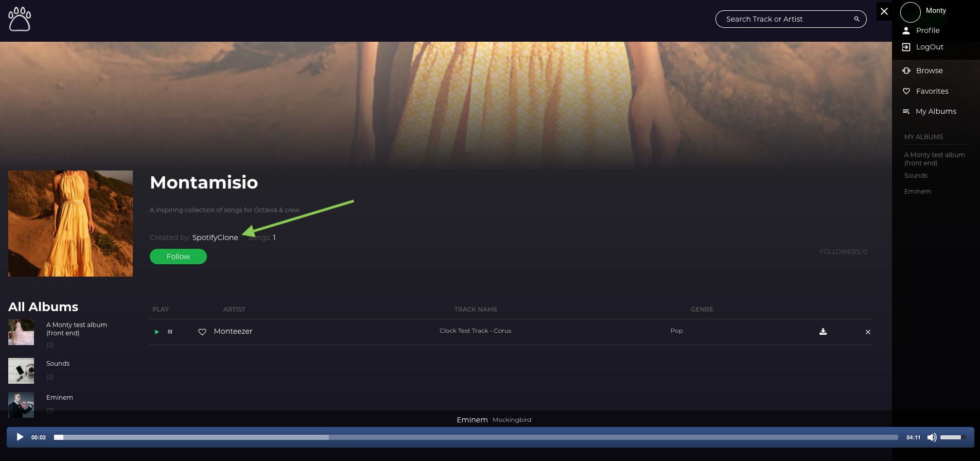Open the SpotifyClone creator link
Screen dimensions: 980x461
[x=215, y=237]
